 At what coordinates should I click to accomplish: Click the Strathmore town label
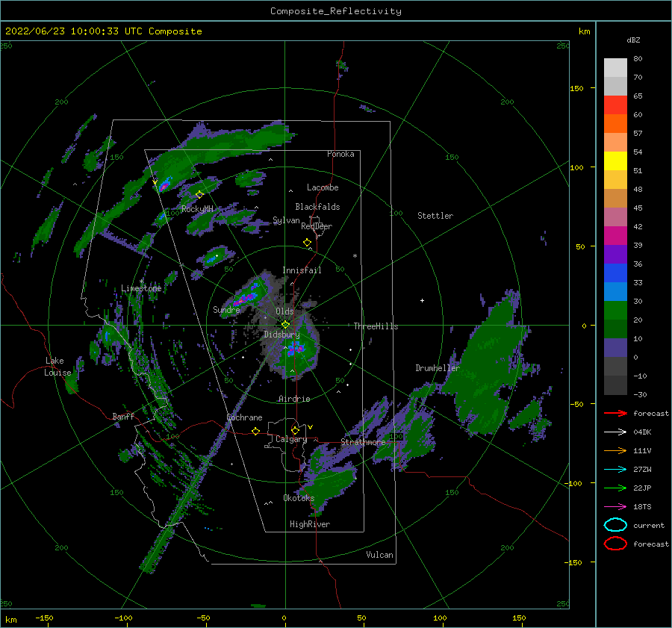363,441
